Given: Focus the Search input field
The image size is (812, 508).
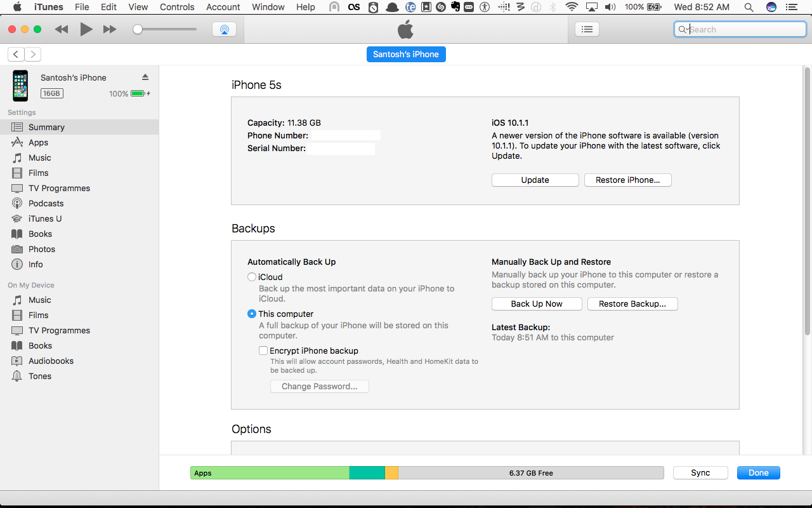Looking at the screenshot, I should (x=740, y=29).
